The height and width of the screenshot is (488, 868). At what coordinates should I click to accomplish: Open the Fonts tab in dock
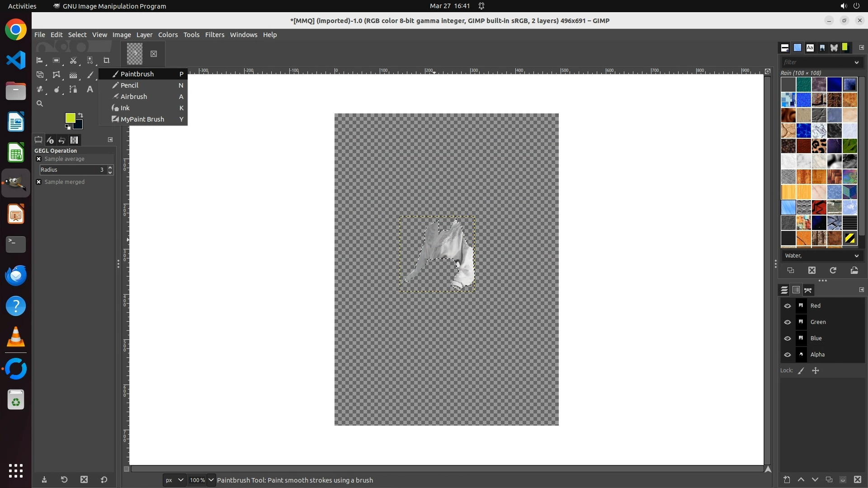coord(810,48)
